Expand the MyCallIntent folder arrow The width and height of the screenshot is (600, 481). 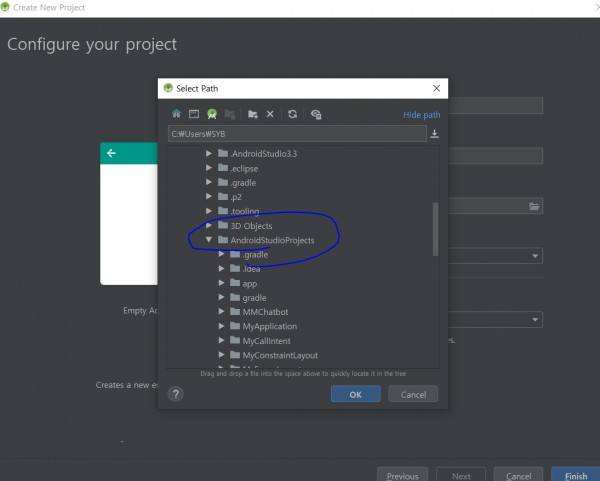[x=221, y=341]
